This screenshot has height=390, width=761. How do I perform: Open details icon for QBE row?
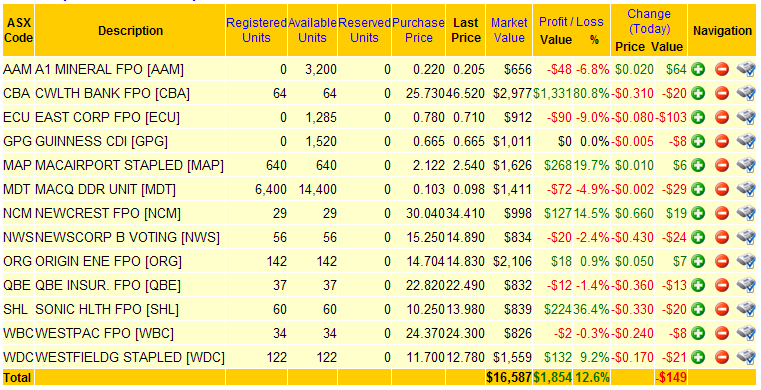tap(746, 285)
